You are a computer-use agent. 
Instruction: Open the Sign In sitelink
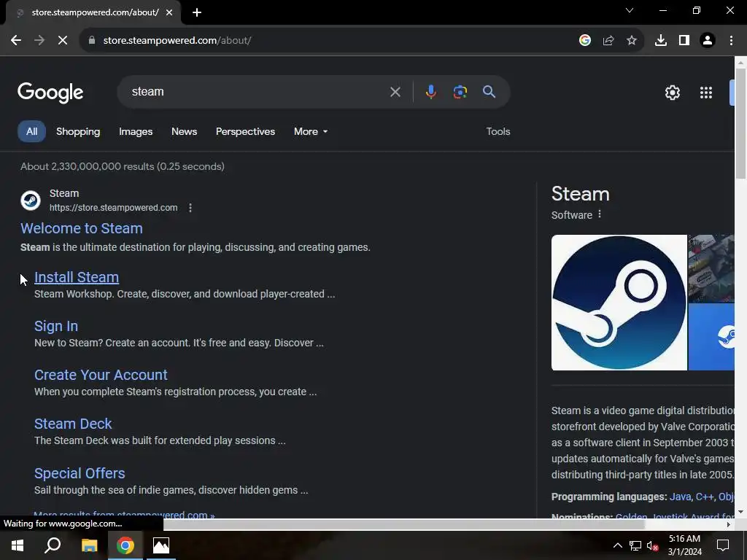tap(56, 326)
